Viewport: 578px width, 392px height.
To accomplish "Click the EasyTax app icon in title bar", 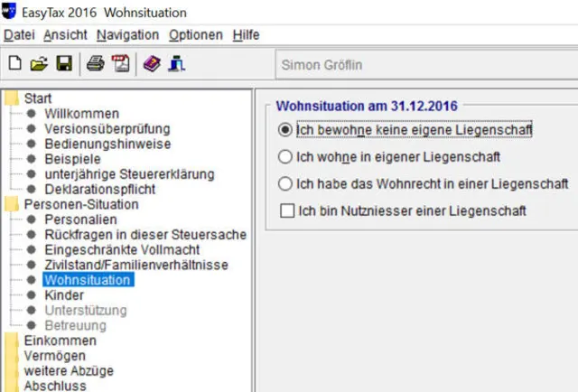I will click(9, 11).
